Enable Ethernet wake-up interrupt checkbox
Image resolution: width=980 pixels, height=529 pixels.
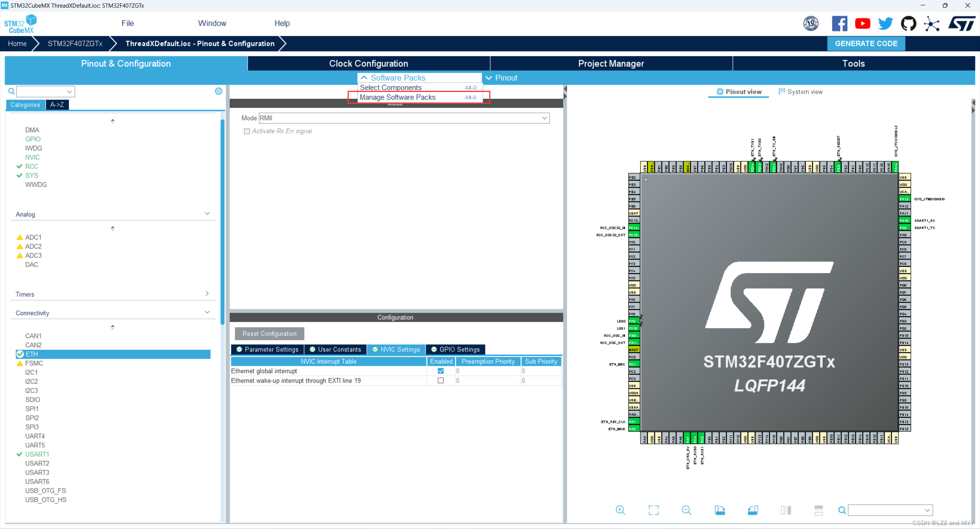click(441, 380)
